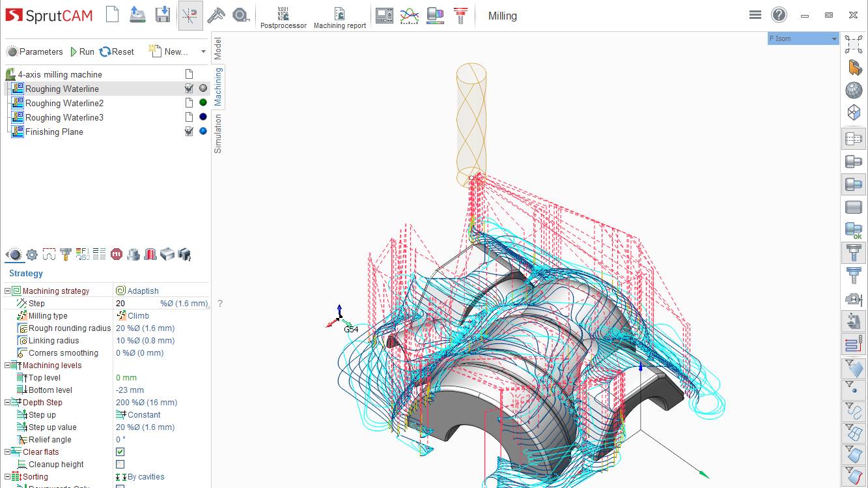Switch to the Model tab

click(x=218, y=48)
